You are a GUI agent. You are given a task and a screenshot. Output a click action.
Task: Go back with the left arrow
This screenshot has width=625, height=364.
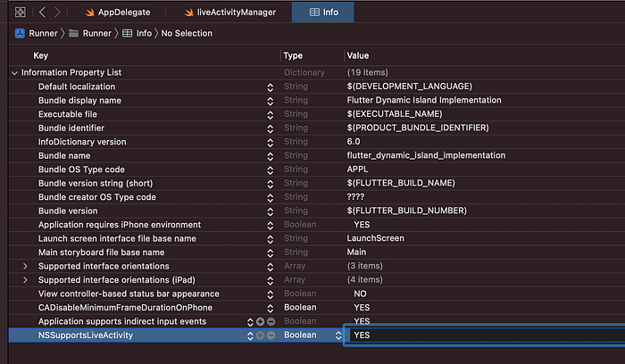click(42, 12)
